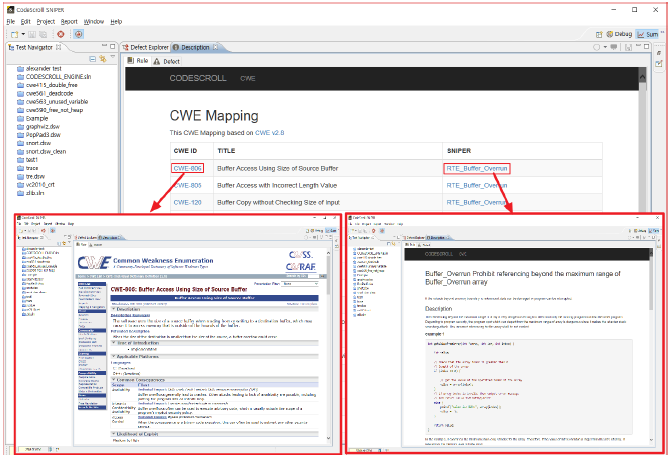The width and height of the screenshot is (670, 455).
Task: Open the CWE-805 link
Action: 188,185
